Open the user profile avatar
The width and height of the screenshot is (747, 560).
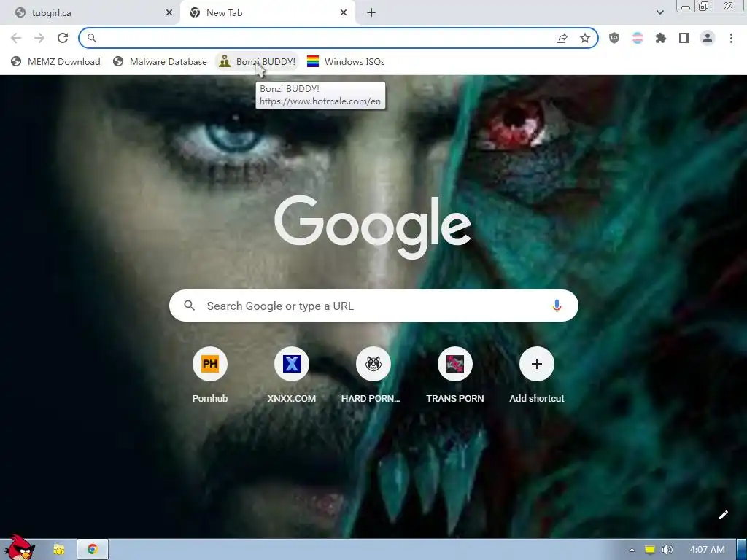tap(708, 38)
